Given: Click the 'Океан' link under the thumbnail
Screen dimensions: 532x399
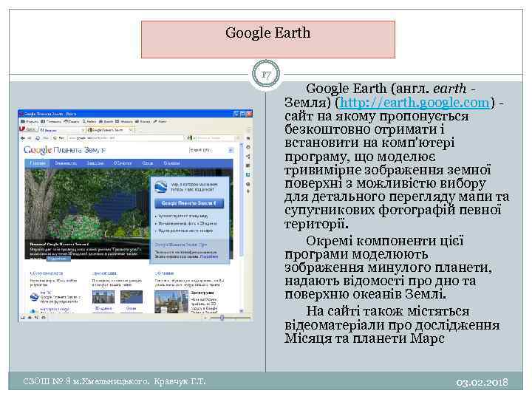Looking at the screenshot, I should click(x=131, y=308).
